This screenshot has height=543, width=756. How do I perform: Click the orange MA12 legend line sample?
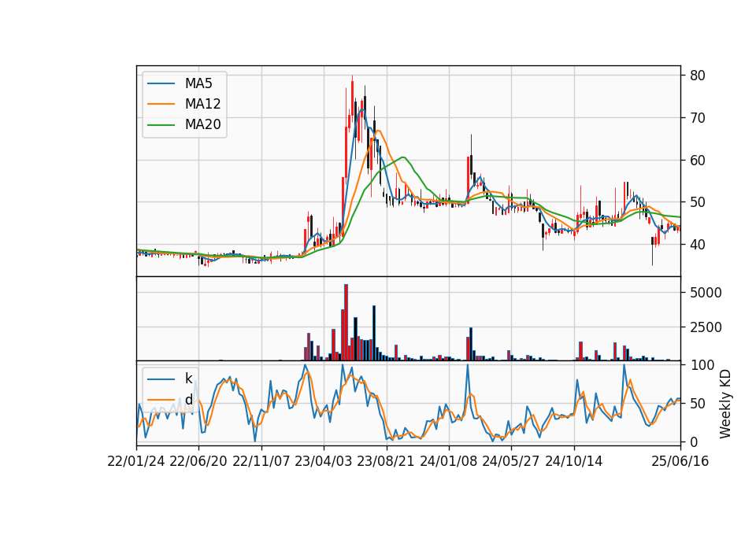(161, 104)
